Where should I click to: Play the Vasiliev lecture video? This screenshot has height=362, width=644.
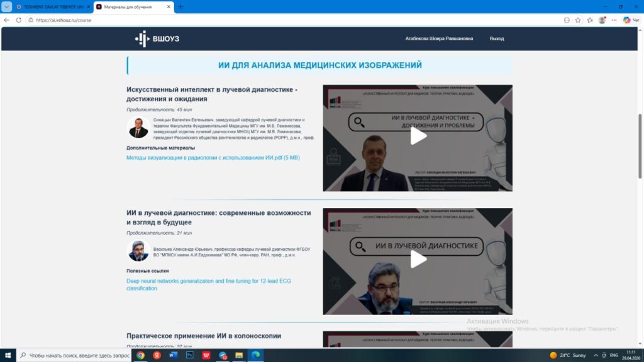coord(418,260)
